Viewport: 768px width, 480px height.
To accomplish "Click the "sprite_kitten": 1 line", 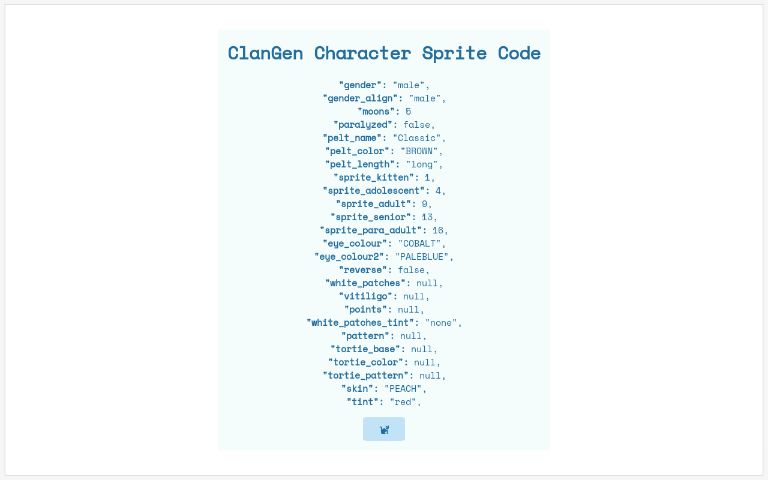I will (384, 178).
